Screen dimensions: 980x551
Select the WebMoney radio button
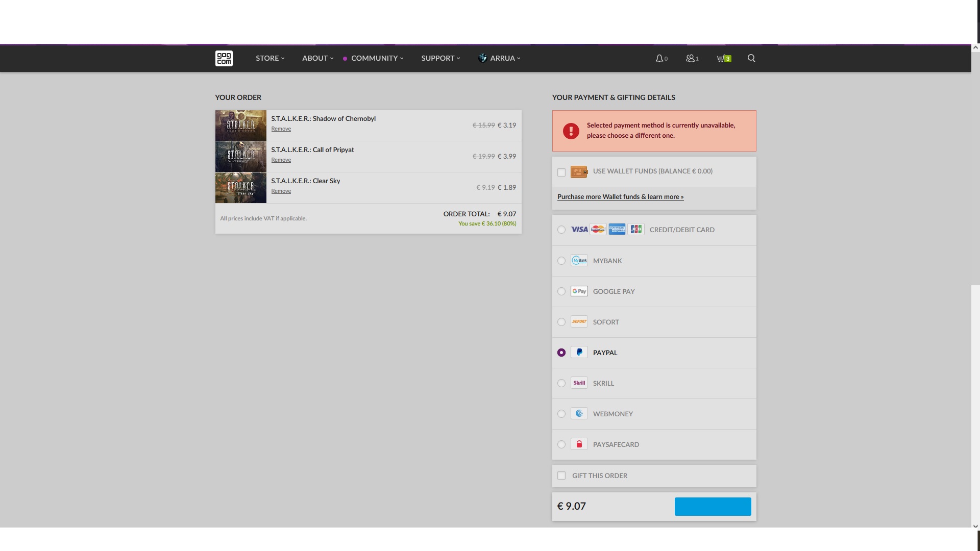point(561,414)
